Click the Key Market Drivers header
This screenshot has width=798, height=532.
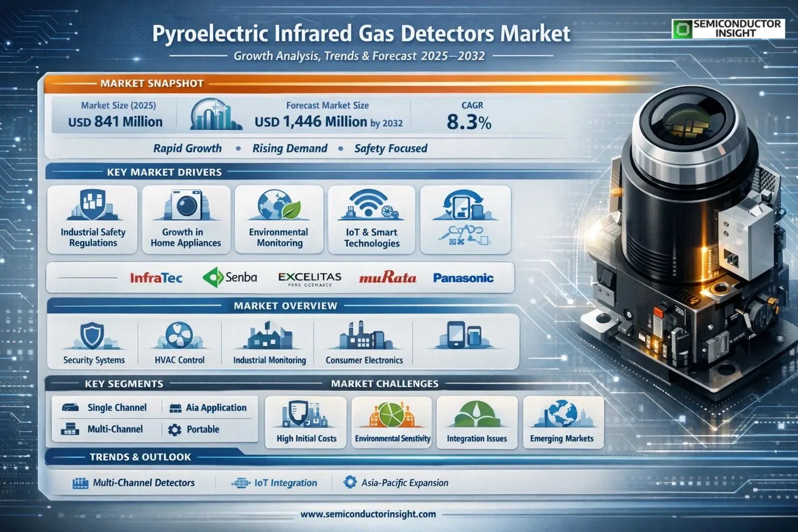[164, 172]
